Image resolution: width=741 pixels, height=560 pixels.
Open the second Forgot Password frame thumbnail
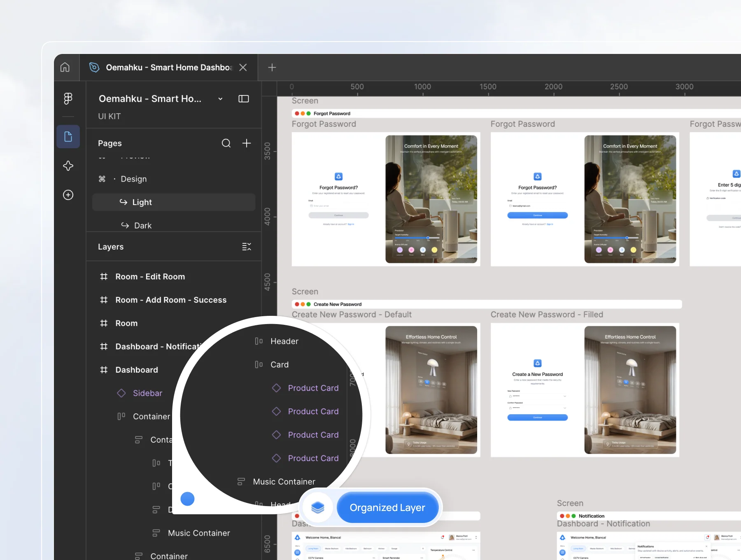pyautogui.click(x=585, y=199)
